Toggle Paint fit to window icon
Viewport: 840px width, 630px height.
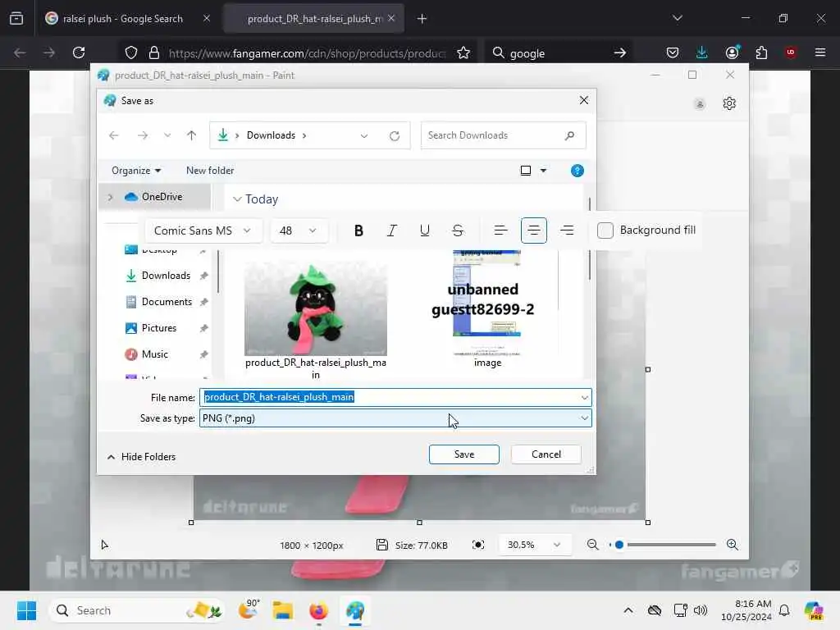click(x=478, y=545)
